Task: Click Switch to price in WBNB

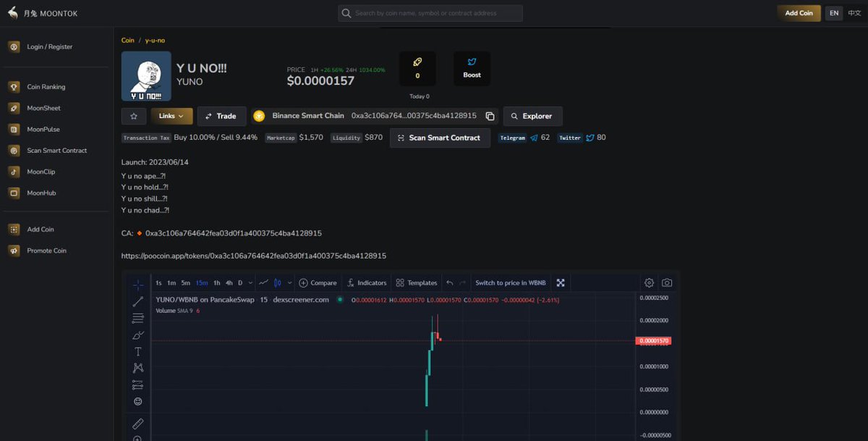Action: tap(511, 283)
